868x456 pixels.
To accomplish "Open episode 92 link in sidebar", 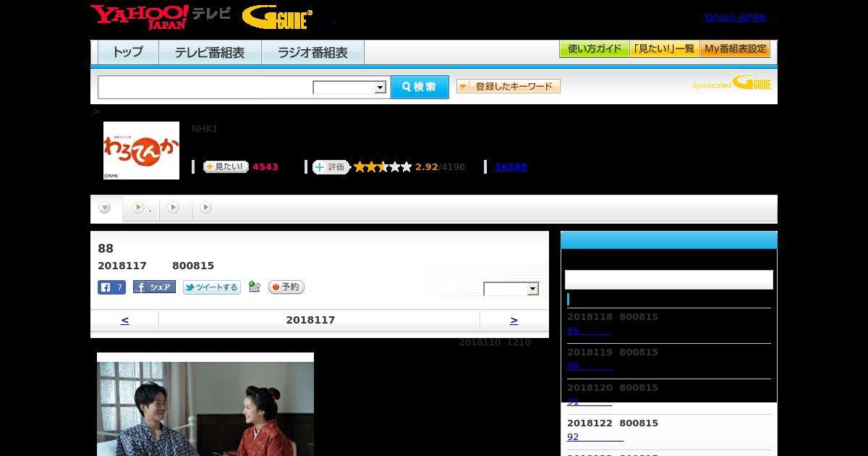I will (x=595, y=437).
